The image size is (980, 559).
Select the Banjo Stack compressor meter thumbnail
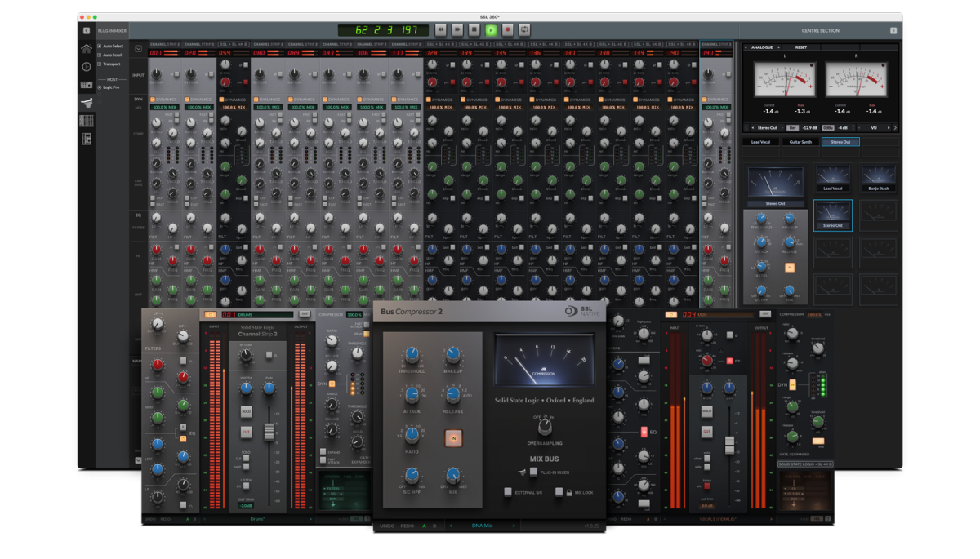[x=879, y=179]
